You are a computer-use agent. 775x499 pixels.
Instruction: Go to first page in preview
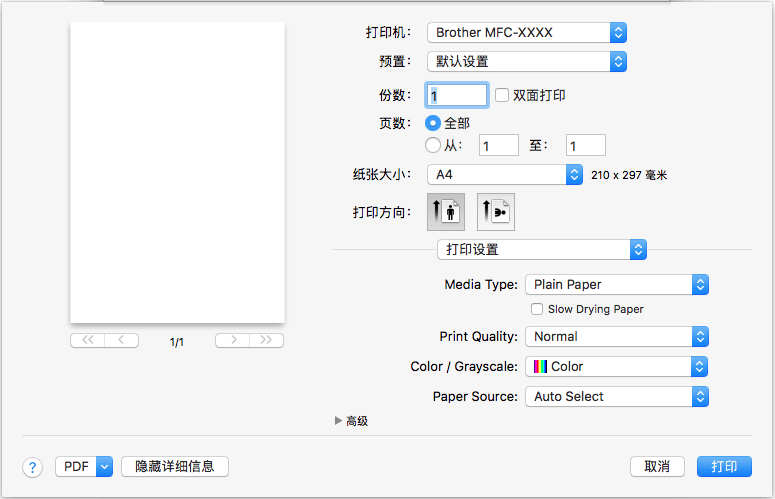pos(87,340)
